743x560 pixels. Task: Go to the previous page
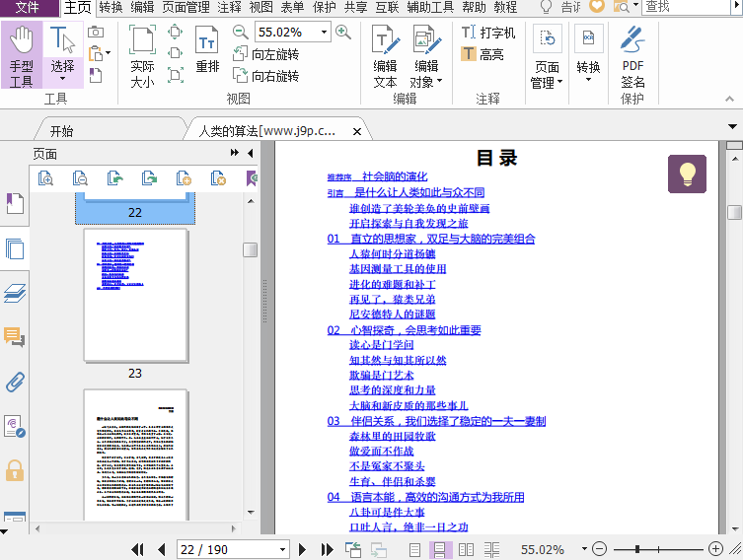[x=162, y=549]
